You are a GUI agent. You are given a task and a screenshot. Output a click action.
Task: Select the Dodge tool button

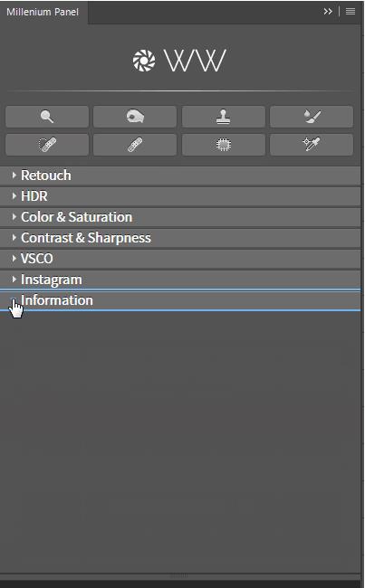coord(47,117)
